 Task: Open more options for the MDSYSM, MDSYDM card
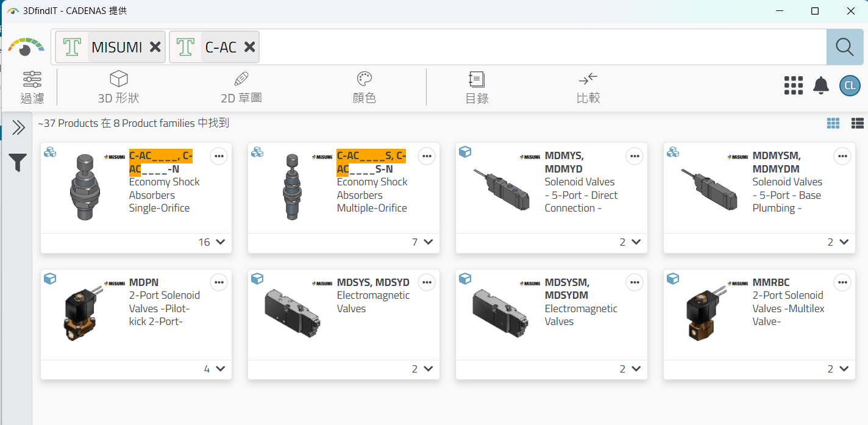[635, 282]
